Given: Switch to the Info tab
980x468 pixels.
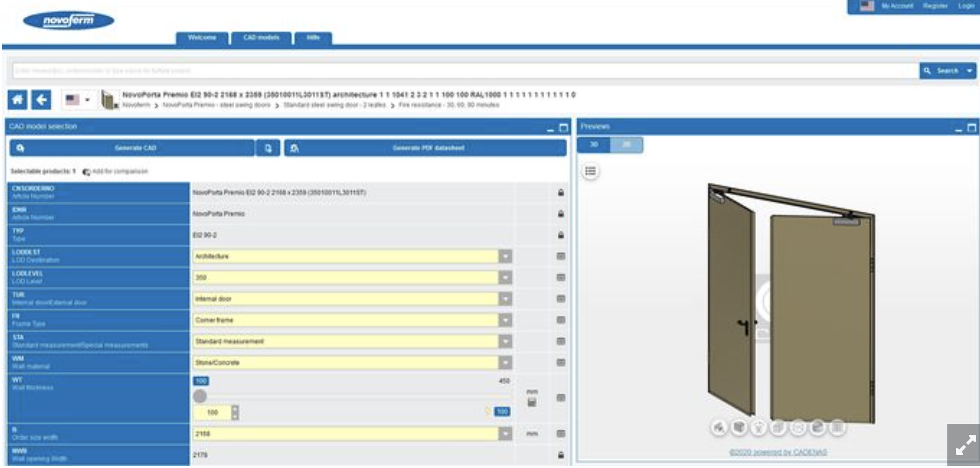Looking at the screenshot, I should [313, 38].
